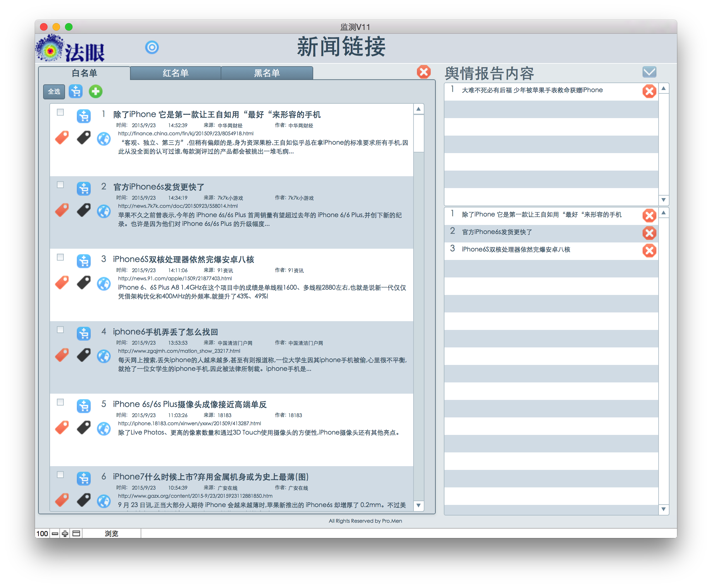
Task: Click news list scrollbar thumb
Action: (419, 133)
